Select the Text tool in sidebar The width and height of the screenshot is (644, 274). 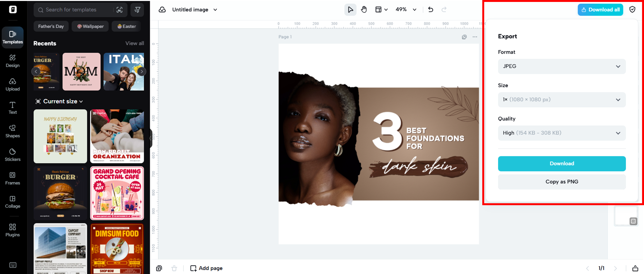(13, 108)
